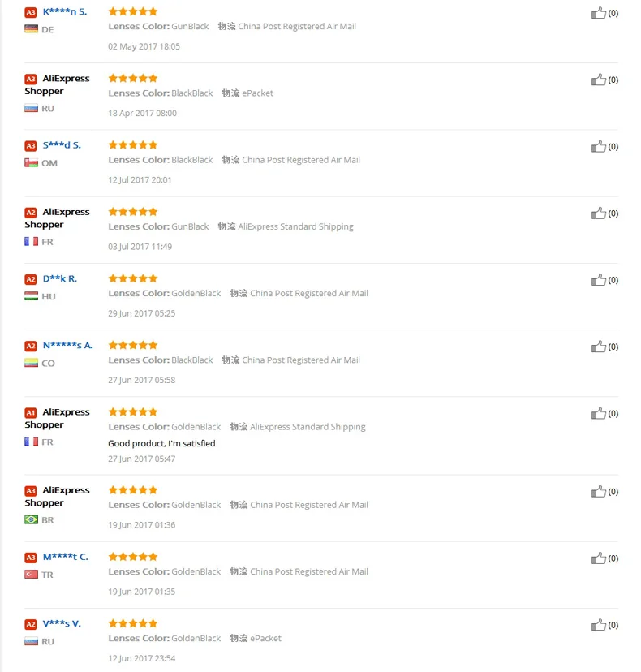Click the Turkey flag next to TR
The width and height of the screenshot is (641, 672).
click(32, 575)
